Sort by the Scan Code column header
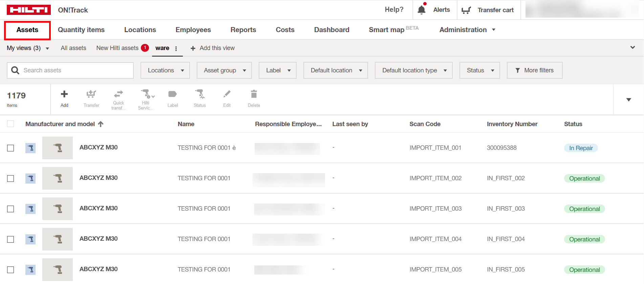 (x=425, y=124)
